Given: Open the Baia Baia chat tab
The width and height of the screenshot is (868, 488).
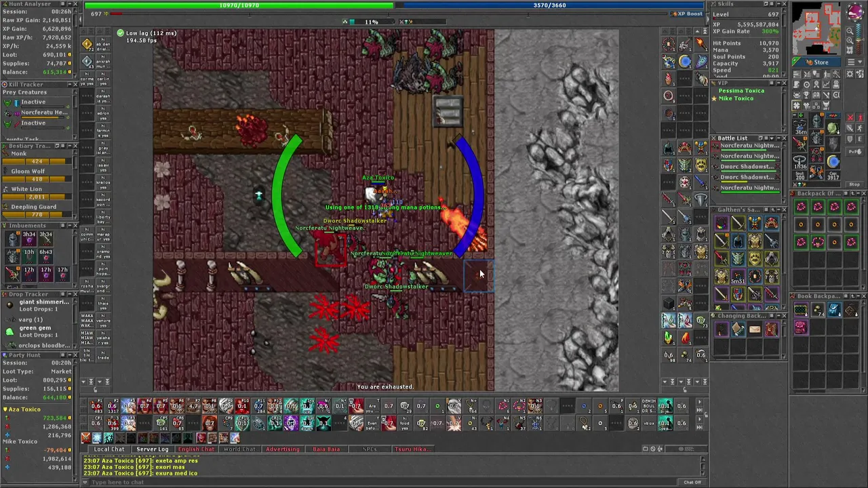Looking at the screenshot, I should coord(326,449).
